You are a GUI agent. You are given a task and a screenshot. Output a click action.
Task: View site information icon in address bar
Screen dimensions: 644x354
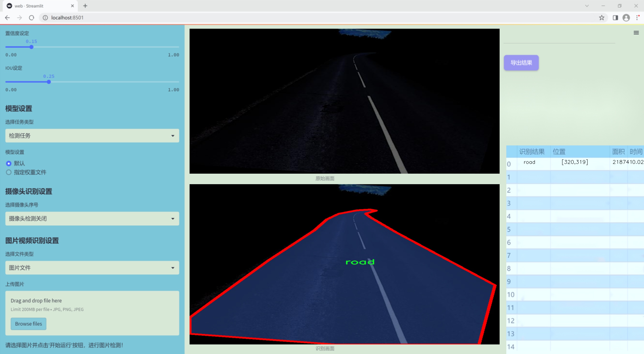click(45, 18)
